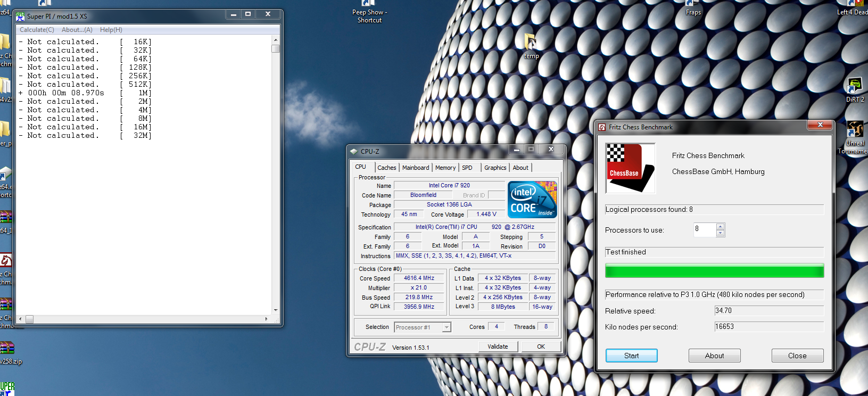Image resolution: width=868 pixels, height=396 pixels.
Task: Click Super PI horizontal scrollbar left arrow
Action: 21,319
